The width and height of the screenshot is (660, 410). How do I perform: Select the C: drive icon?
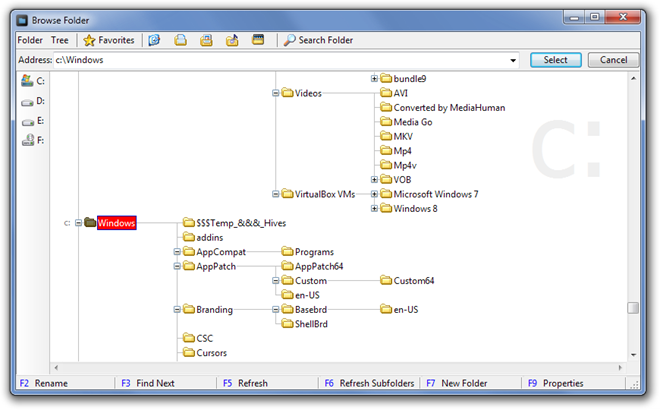pos(32,80)
